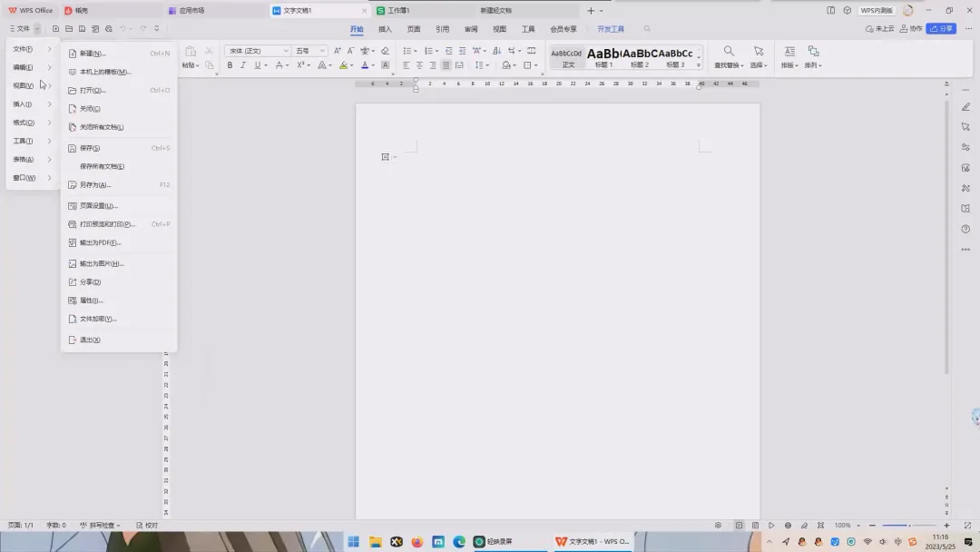Screen dimensions: 980x552
Task: Click the save icon in quick toolbar
Action: click(x=82, y=29)
